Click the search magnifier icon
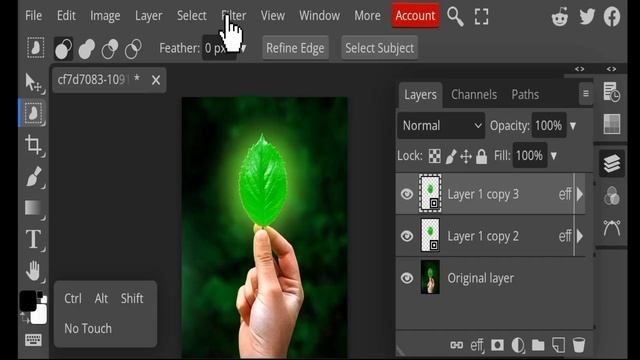The image size is (640, 360). tap(455, 17)
